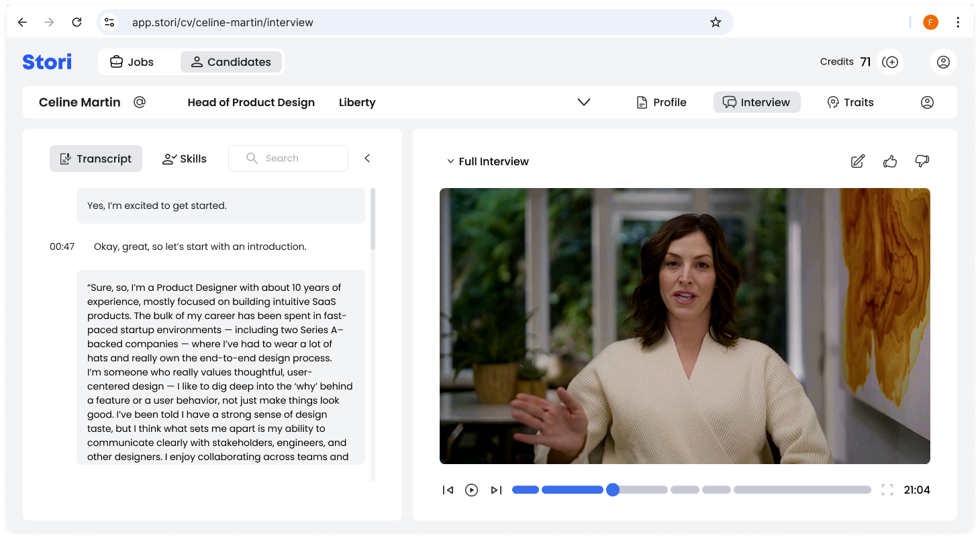The height and width of the screenshot is (540, 980).
Task: Open the orange F browser profile avatar
Action: point(930,22)
